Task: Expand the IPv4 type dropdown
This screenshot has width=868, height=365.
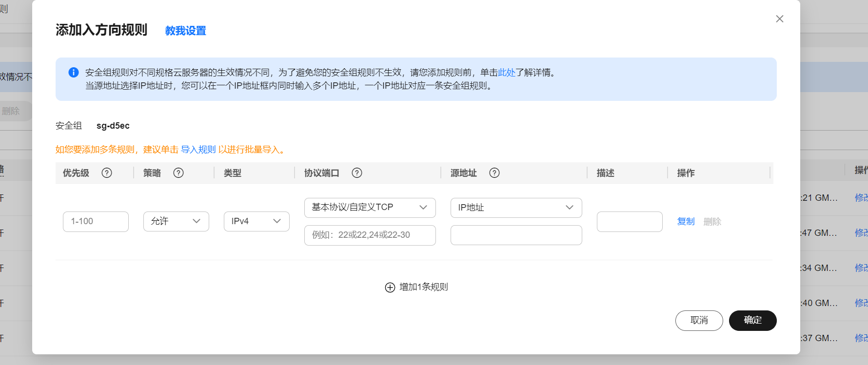Action: (256, 221)
